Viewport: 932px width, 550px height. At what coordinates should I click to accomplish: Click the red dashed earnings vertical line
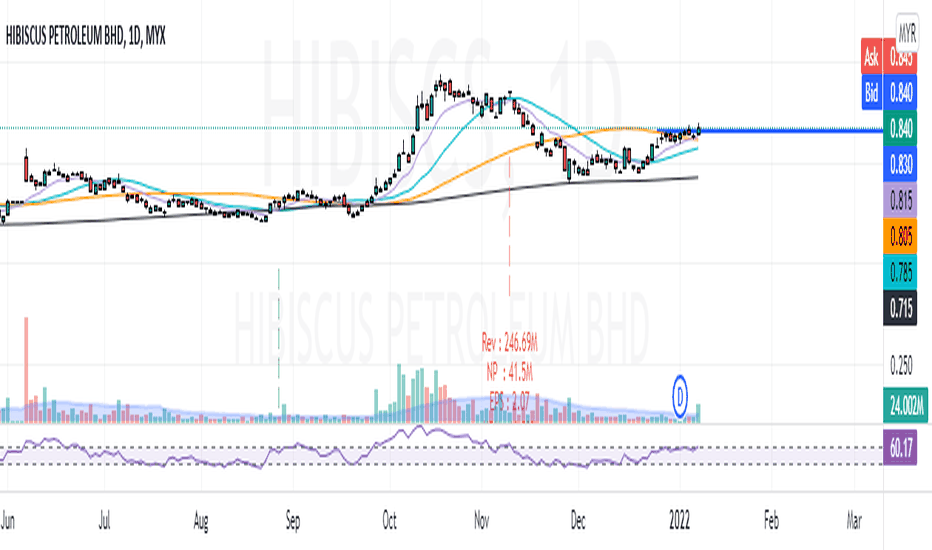point(509,226)
